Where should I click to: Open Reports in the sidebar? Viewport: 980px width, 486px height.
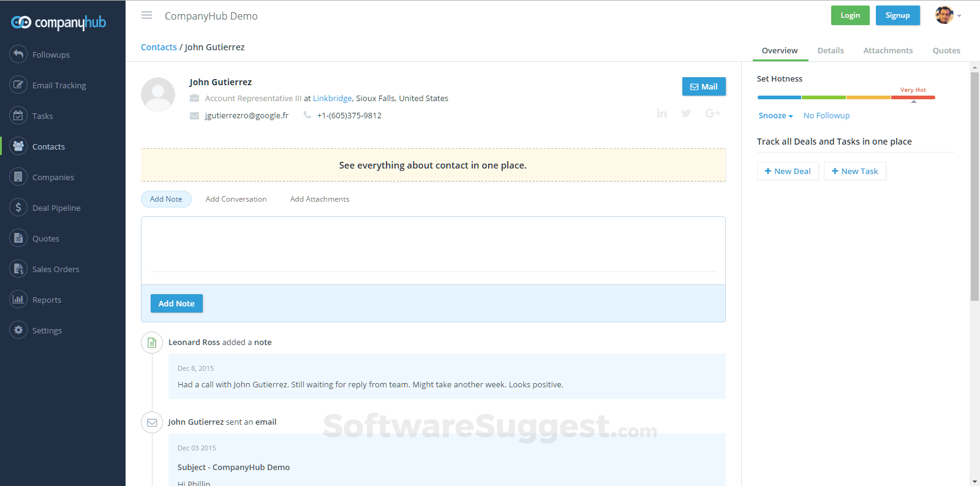47,300
